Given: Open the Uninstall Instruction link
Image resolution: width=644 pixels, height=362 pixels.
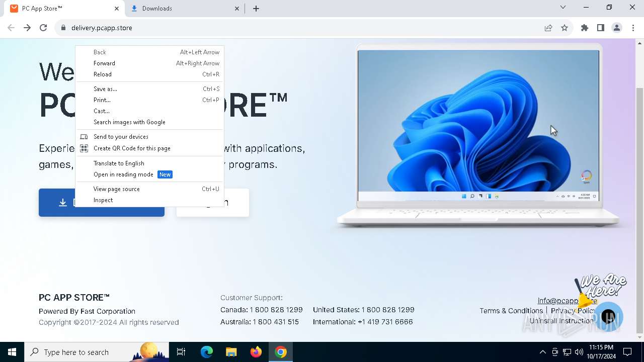Looking at the screenshot, I should click(x=561, y=321).
